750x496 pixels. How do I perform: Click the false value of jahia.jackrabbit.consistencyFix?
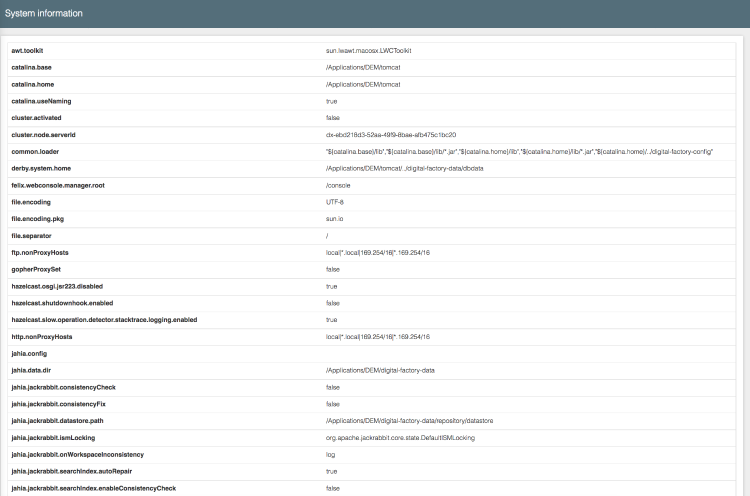point(332,404)
